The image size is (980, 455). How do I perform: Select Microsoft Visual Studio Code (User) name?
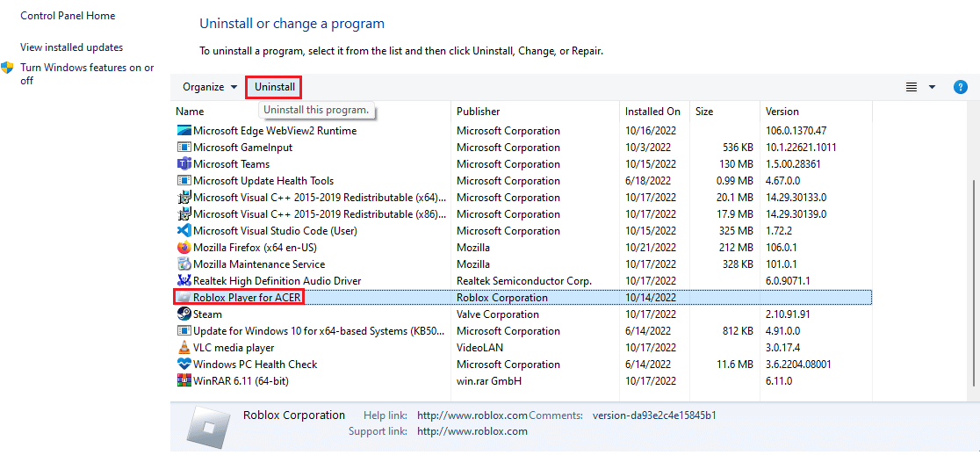click(275, 231)
